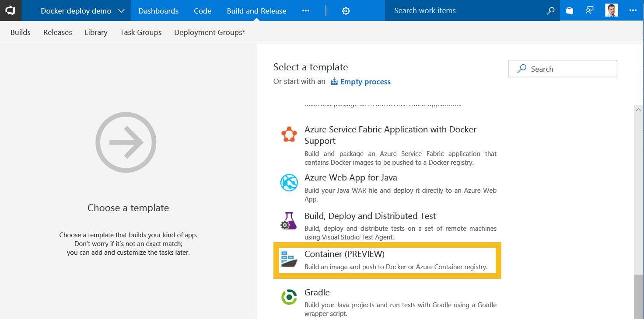Click the VSTS logo icon
644x319 pixels.
coord(10,10)
